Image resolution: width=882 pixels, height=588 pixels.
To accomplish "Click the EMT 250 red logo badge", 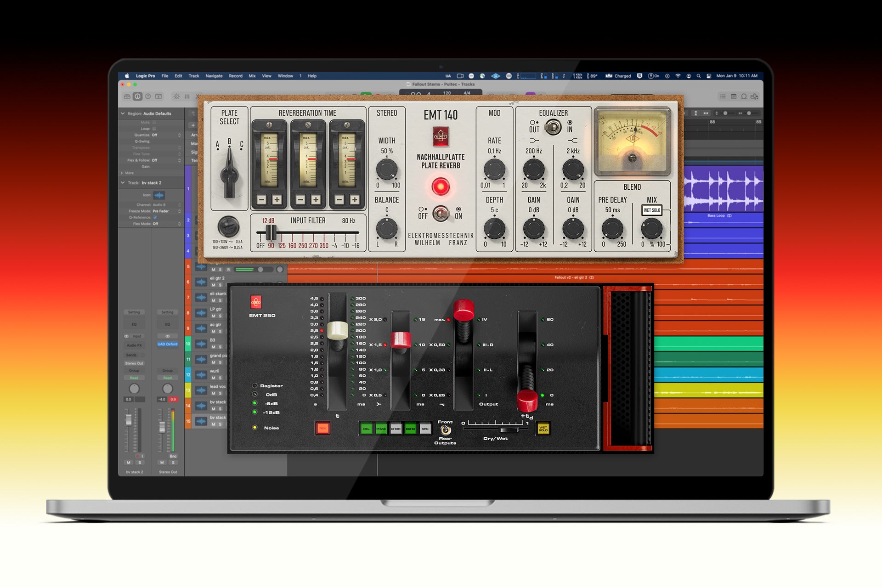I will 256,302.
